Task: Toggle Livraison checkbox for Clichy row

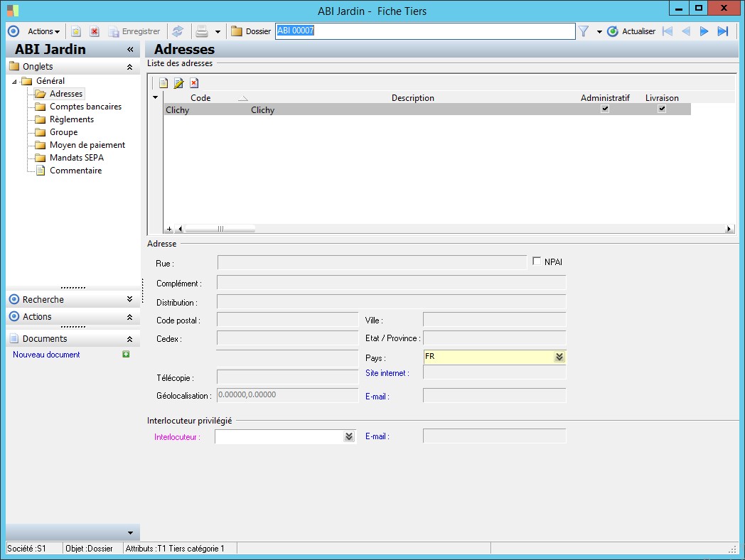Action: (x=662, y=109)
